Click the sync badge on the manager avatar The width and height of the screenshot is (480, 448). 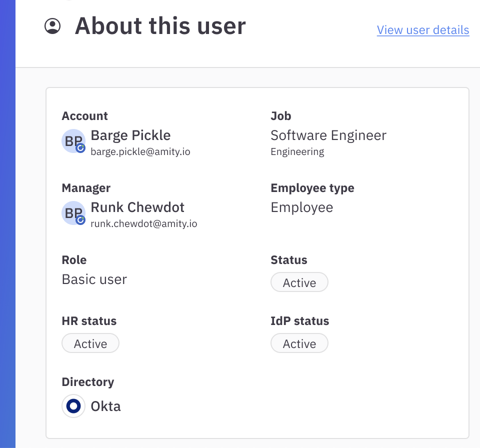[x=80, y=220]
